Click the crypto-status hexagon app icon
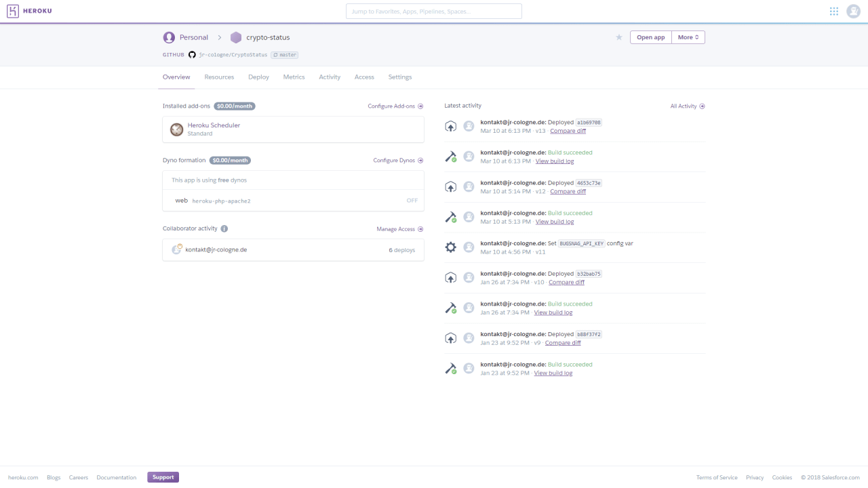Viewport: 868px width, 488px height. pos(236,37)
